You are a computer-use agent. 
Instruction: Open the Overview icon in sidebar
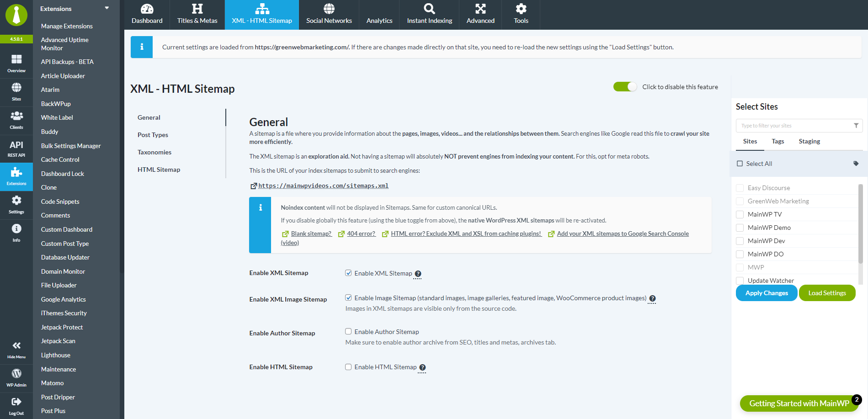pyautogui.click(x=16, y=64)
